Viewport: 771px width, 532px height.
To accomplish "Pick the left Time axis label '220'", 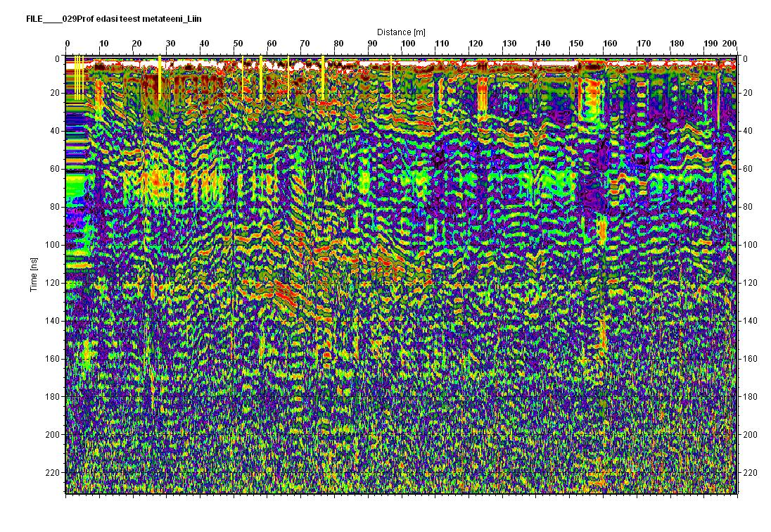I will pos(53,472).
